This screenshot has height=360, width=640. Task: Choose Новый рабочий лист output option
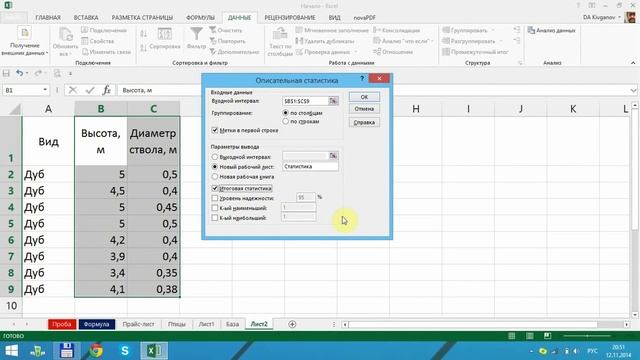point(215,167)
